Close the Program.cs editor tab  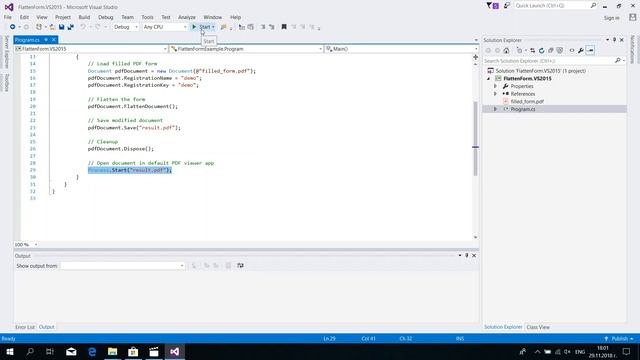pos(53,40)
